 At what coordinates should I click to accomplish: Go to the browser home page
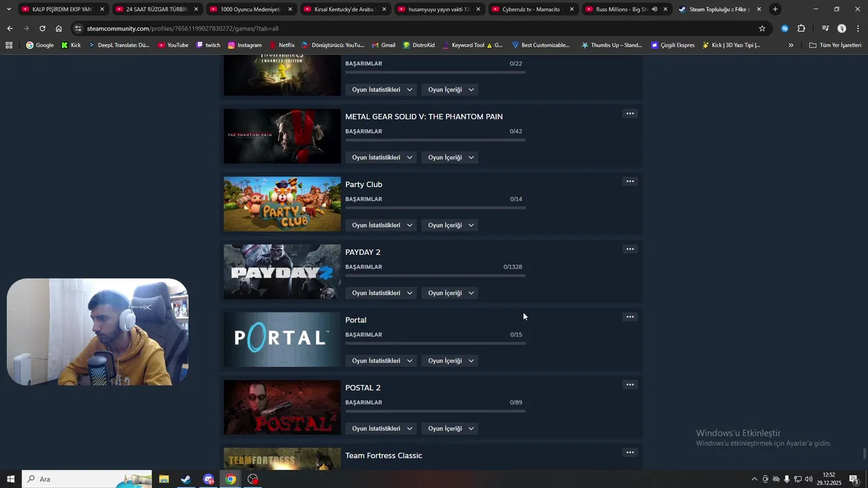[58, 28]
